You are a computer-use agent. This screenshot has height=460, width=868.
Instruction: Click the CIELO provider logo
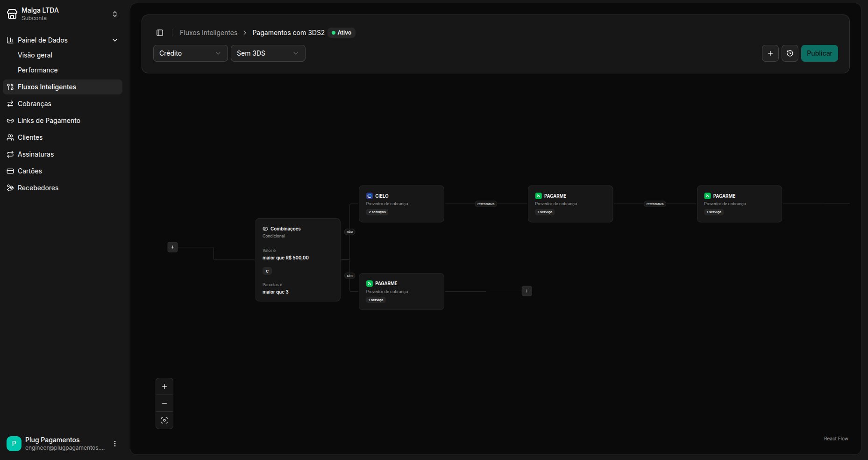[x=370, y=196]
